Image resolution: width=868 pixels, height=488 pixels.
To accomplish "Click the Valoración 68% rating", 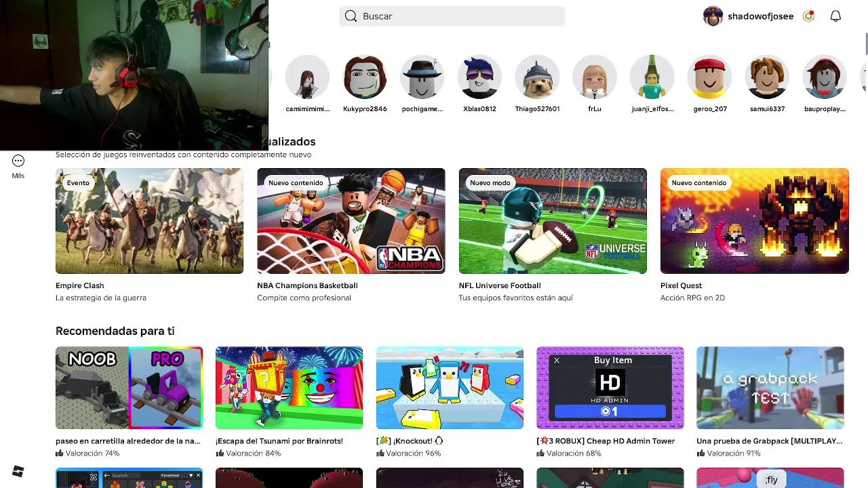I will point(569,453).
